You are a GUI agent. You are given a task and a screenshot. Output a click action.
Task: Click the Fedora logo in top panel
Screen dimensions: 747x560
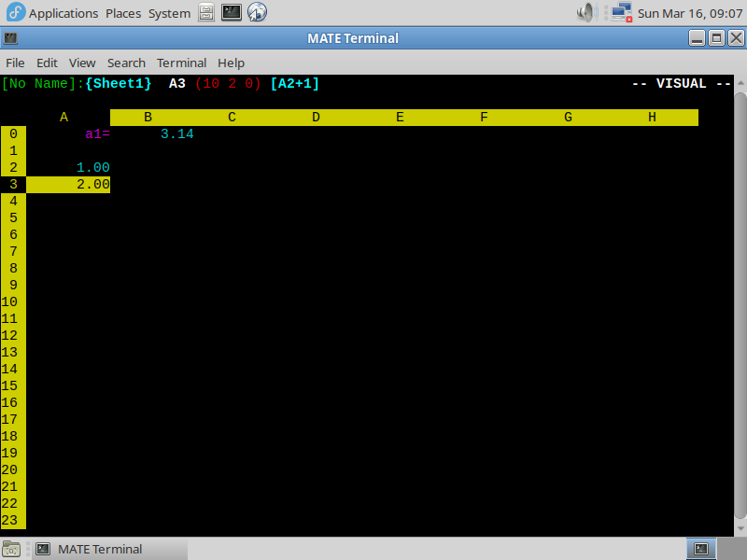point(15,13)
